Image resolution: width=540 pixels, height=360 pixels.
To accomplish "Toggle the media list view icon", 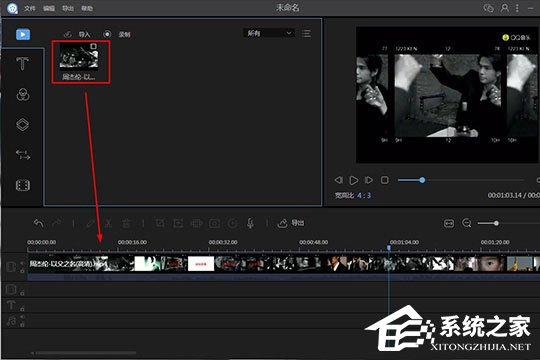I will [x=306, y=33].
